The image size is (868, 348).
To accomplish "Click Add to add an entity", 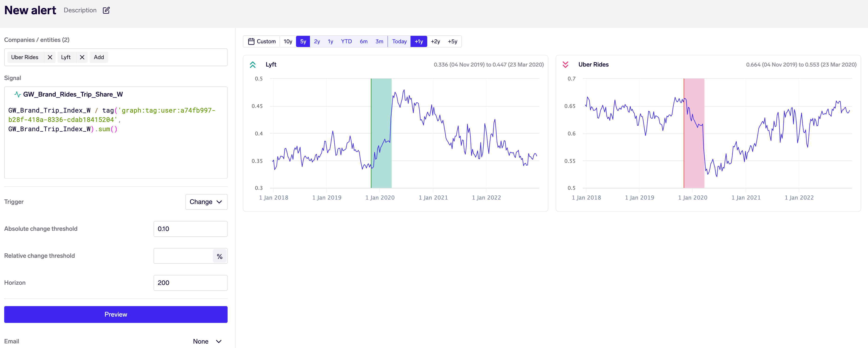I will (99, 57).
